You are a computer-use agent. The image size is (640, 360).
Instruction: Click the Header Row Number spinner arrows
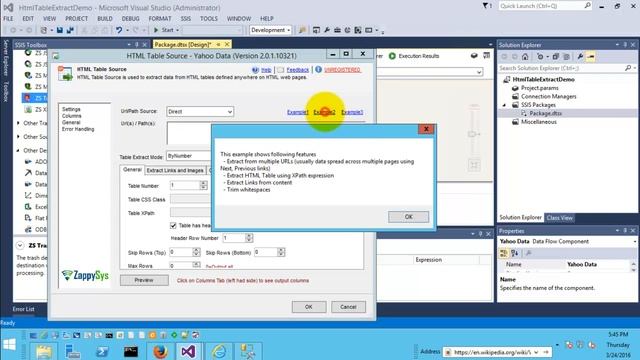(x=249, y=238)
